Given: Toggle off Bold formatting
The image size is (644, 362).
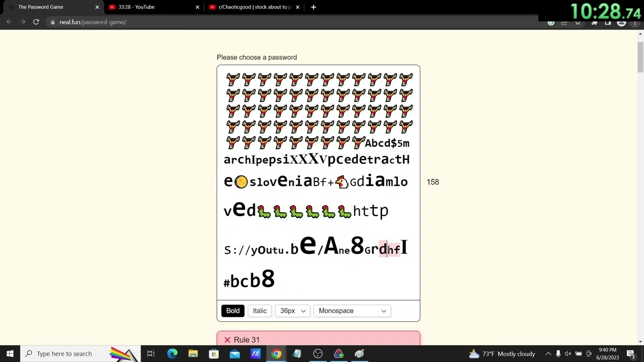Looking at the screenshot, I should click(x=232, y=311).
